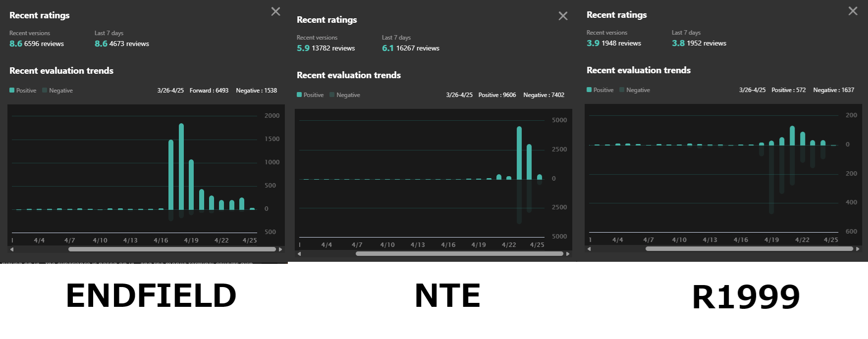The image size is (868, 339).
Task: Click the NTE caption
Action: point(447,295)
